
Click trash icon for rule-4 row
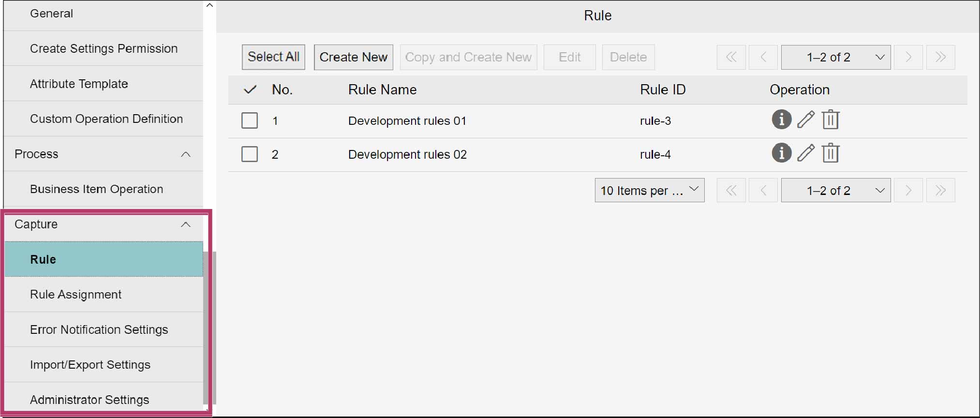(x=831, y=153)
